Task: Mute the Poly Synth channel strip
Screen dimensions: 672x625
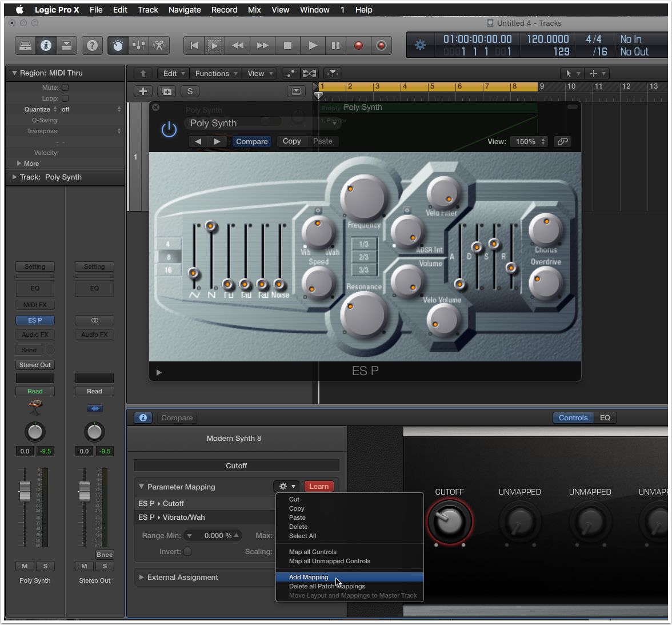Action: click(25, 566)
